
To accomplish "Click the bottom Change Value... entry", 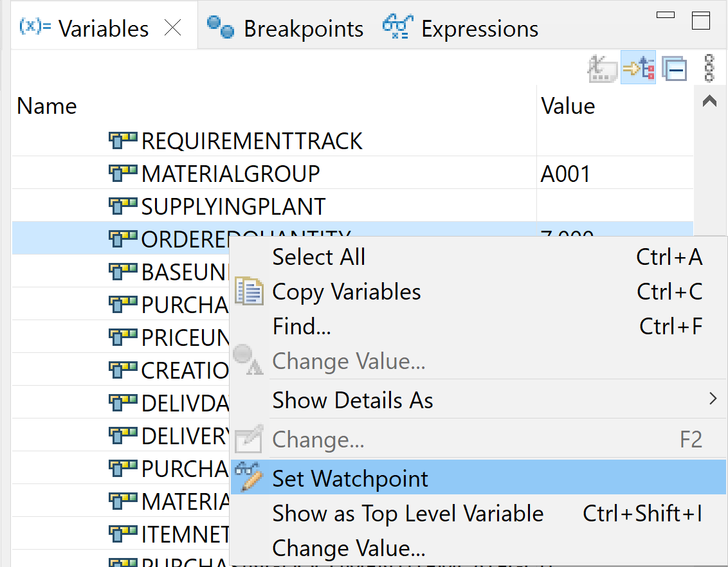I will 478,548.
